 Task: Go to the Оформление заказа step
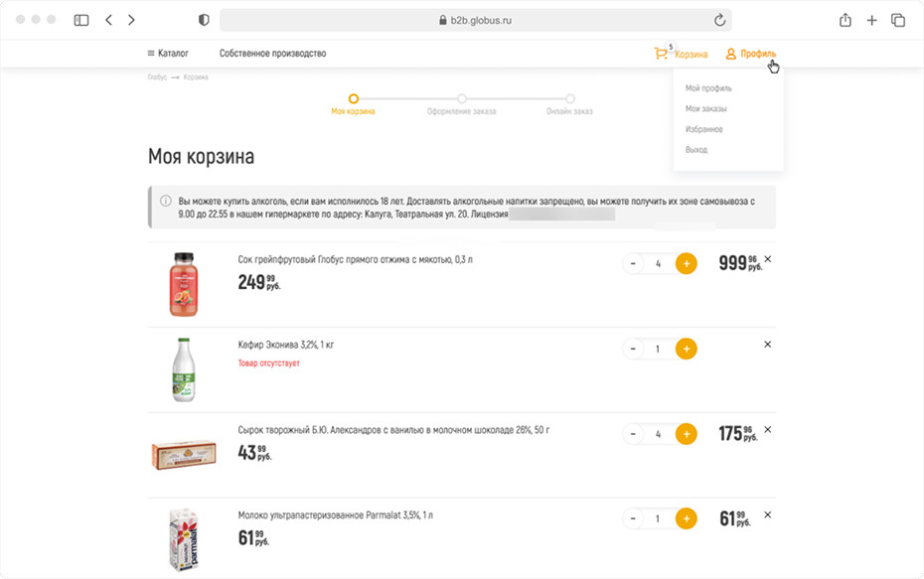point(462,99)
